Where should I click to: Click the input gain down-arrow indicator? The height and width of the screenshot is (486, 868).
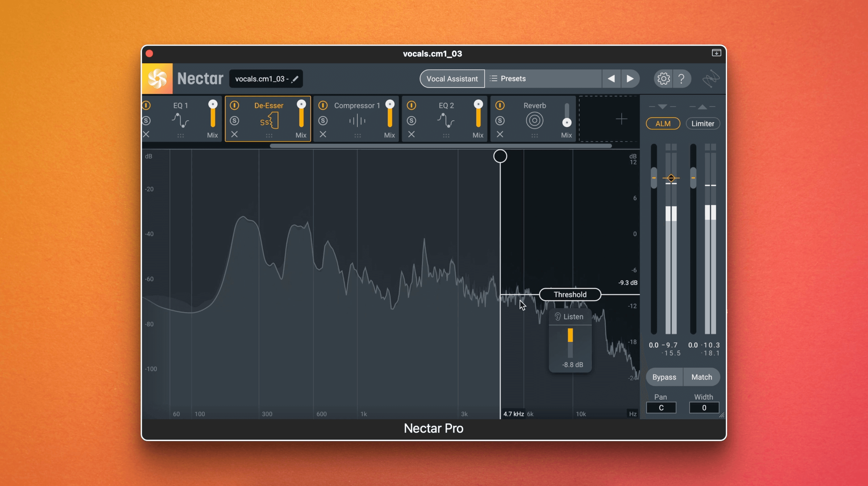tap(662, 107)
